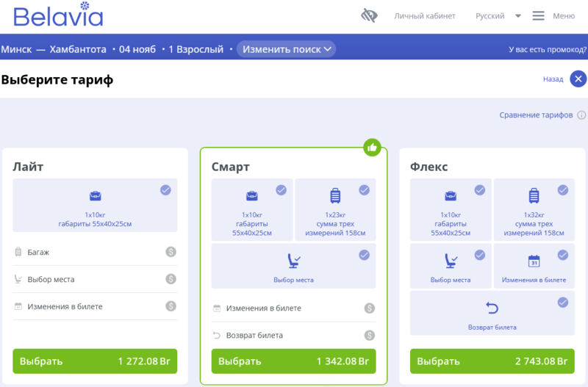Viewport: 588px width, 387px height.
Task: Click the return arrow icon in Флекс
Action: (492, 308)
